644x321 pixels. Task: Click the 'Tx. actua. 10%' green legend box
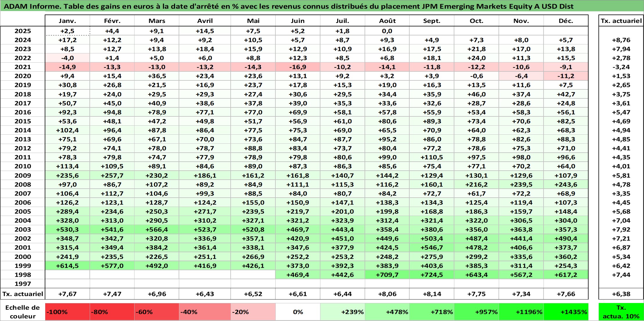click(x=621, y=312)
